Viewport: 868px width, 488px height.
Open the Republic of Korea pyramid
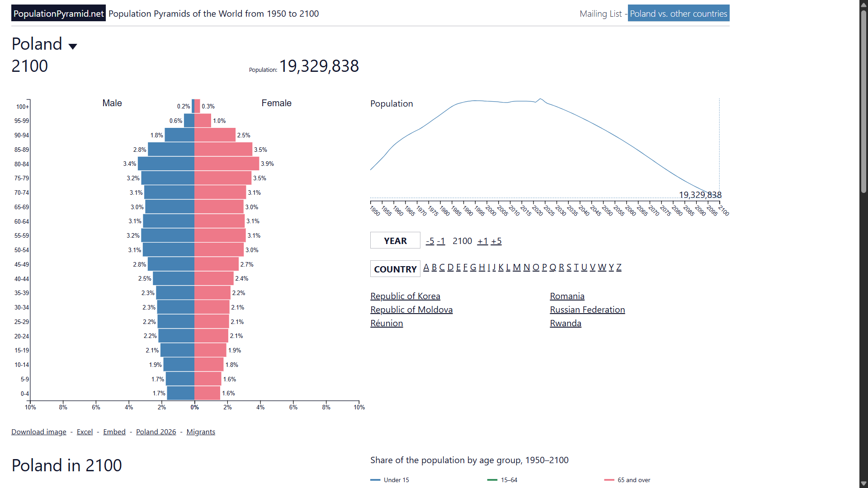point(405,296)
